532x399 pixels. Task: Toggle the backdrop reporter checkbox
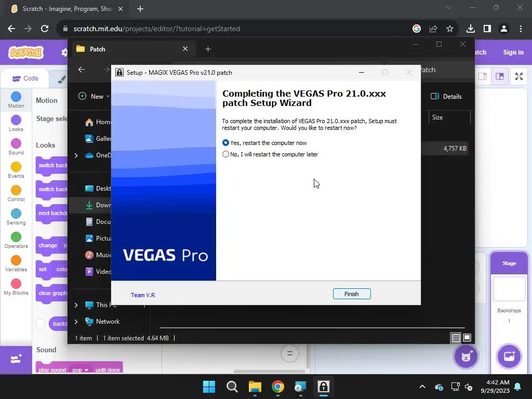tap(41, 324)
